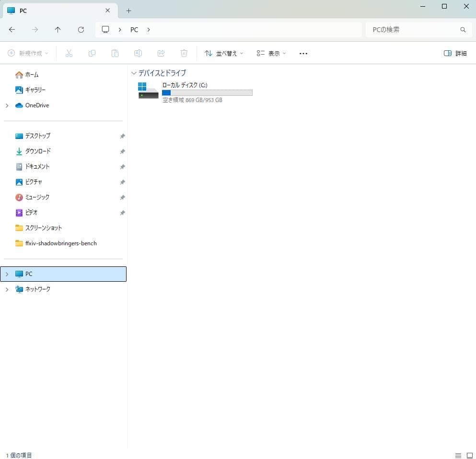Open ダウンロード in the sidebar
Viewport: 476px width, 459px height.
(38, 151)
